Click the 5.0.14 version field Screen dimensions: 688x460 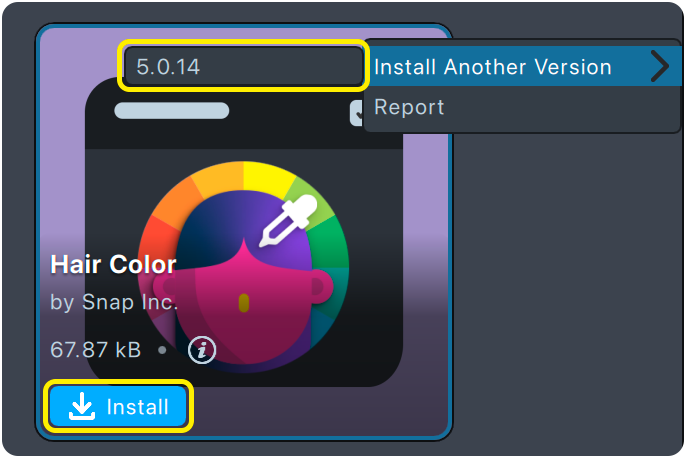click(x=244, y=66)
